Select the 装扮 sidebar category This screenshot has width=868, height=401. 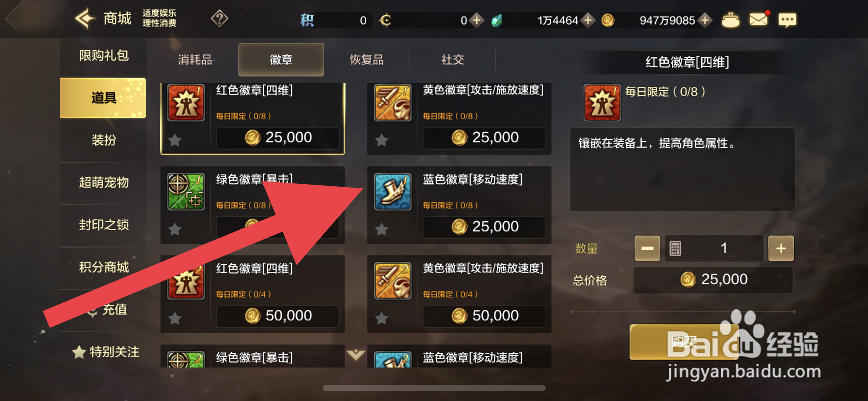coord(104,140)
